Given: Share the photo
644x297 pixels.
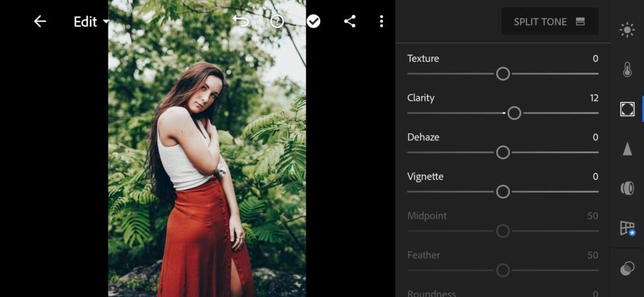Looking at the screenshot, I should pos(350,21).
